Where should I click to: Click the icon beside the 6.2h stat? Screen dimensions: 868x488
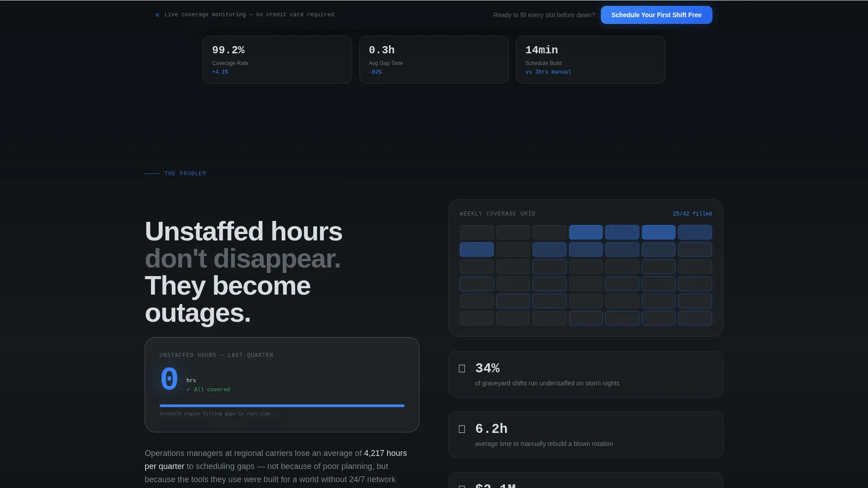click(x=462, y=429)
